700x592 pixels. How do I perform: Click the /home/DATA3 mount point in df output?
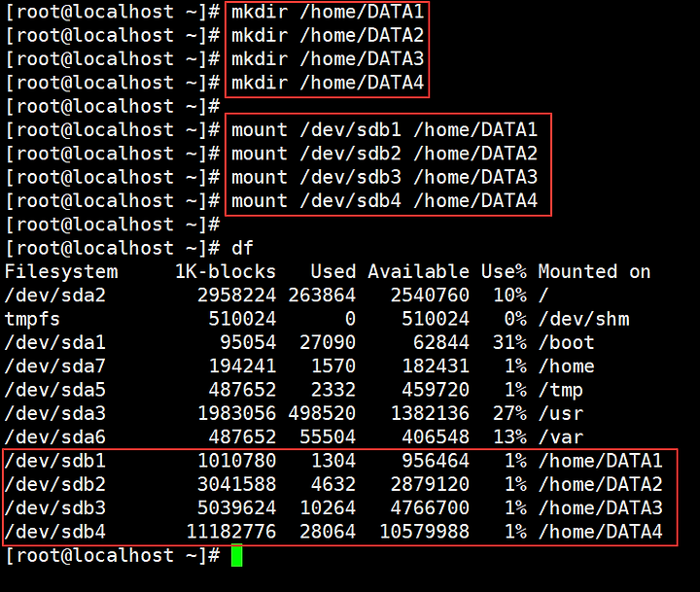[x=601, y=508]
